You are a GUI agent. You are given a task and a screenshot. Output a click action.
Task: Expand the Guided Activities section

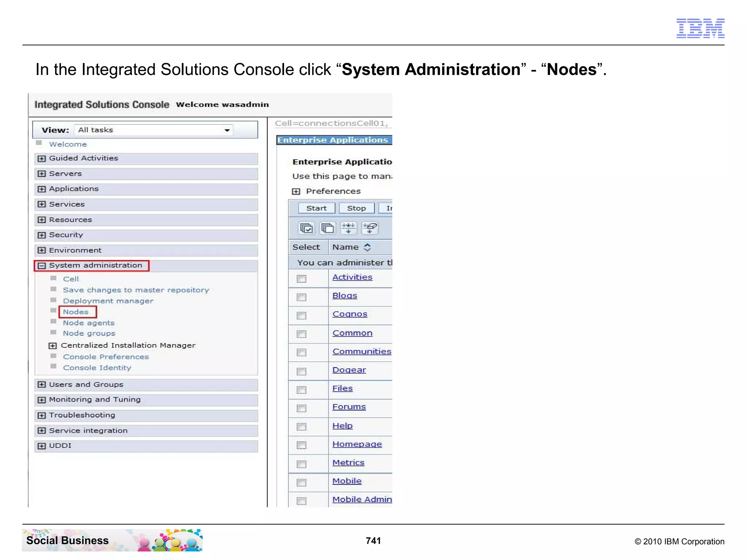[42, 159]
